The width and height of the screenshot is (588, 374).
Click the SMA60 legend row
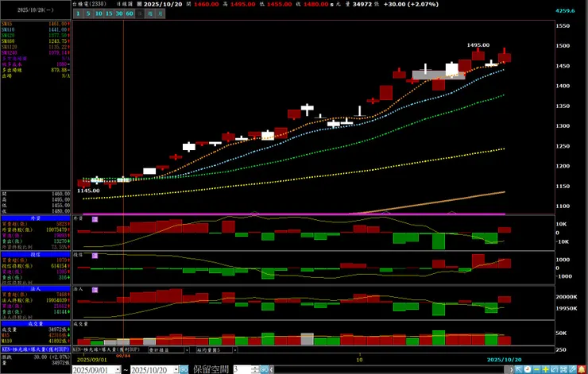(x=34, y=41)
